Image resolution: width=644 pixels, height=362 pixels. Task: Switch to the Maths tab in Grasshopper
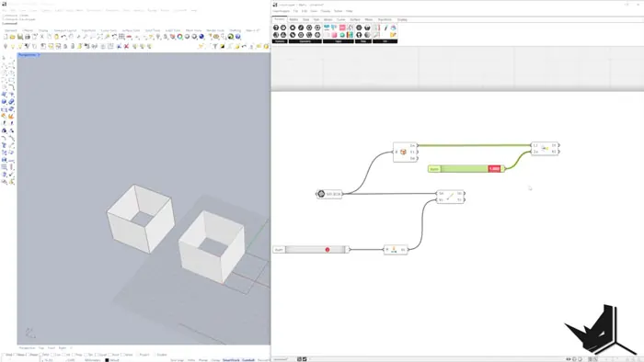pyautogui.click(x=293, y=19)
